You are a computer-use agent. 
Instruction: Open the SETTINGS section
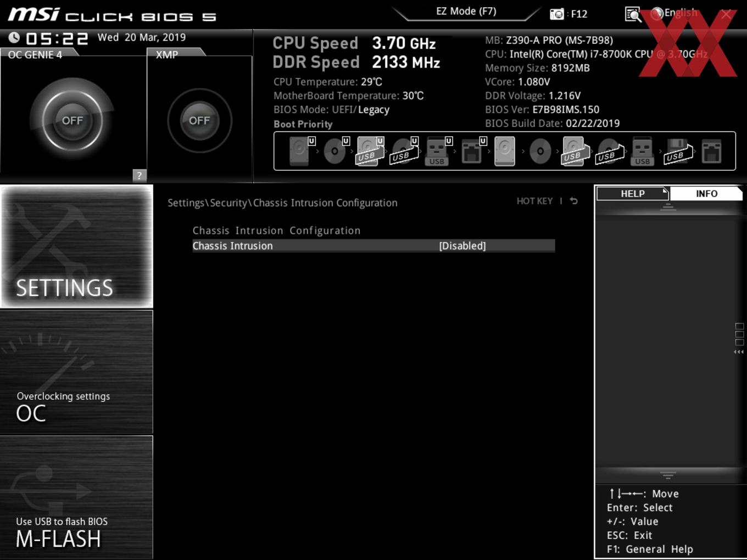pyautogui.click(x=76, y=246)
